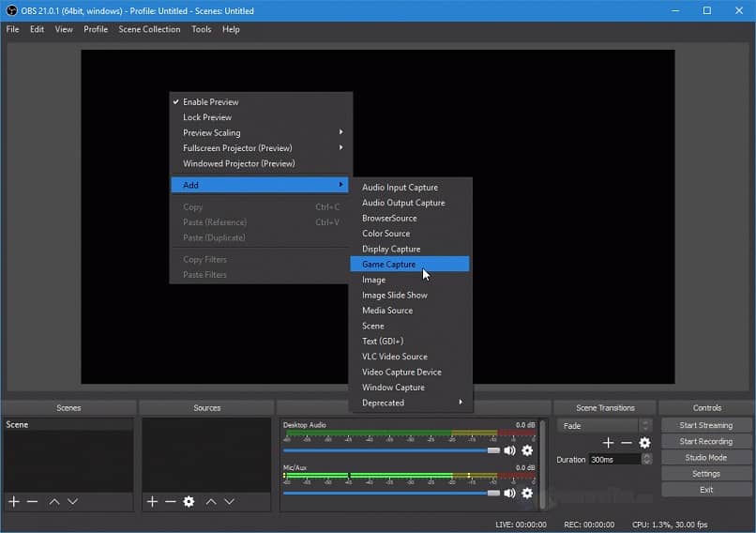756x533 pixels.
Task: Open scene transition properties gear
Action: click(x=644, y=443)
